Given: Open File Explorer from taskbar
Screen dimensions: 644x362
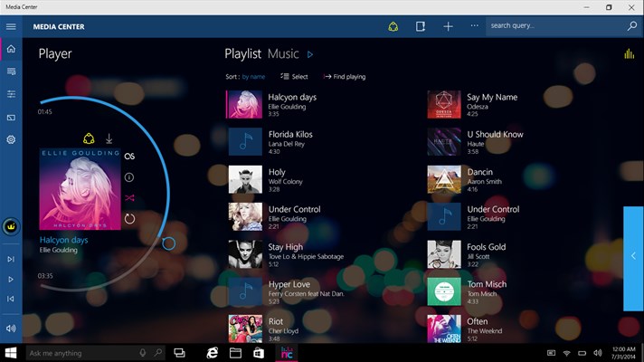Looking at the screenshot, I should click(235, 353).
